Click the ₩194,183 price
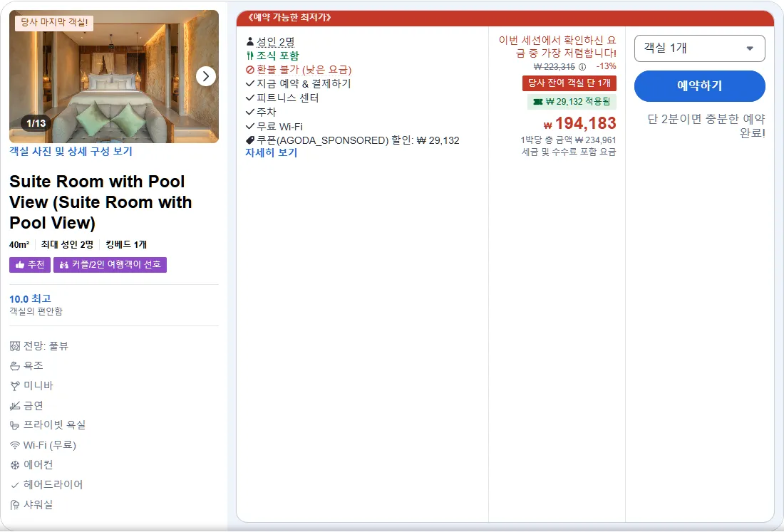 coord(580,123)
